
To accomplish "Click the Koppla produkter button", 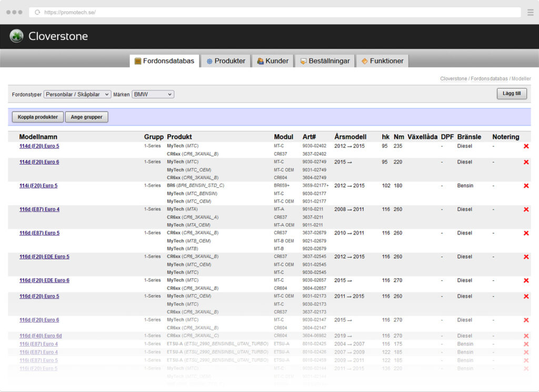I will [x=38, y=117].
